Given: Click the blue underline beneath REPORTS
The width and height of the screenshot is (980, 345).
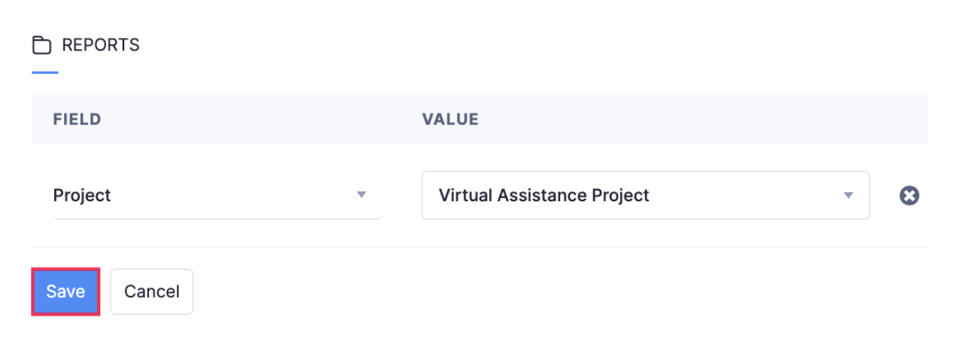Looking at the screenshot, I should pyautogui.click(x=45, y=72).
